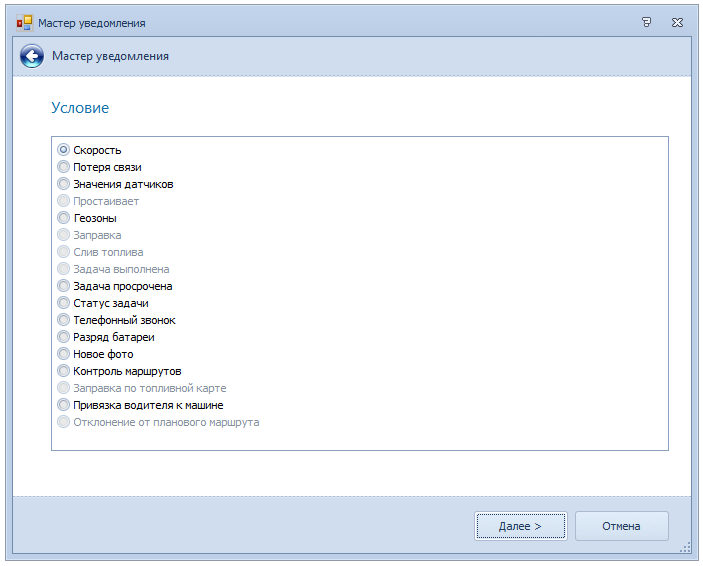Click the app icon in the title bar
This screenshot has height=566, width=703.
point(25,21)
